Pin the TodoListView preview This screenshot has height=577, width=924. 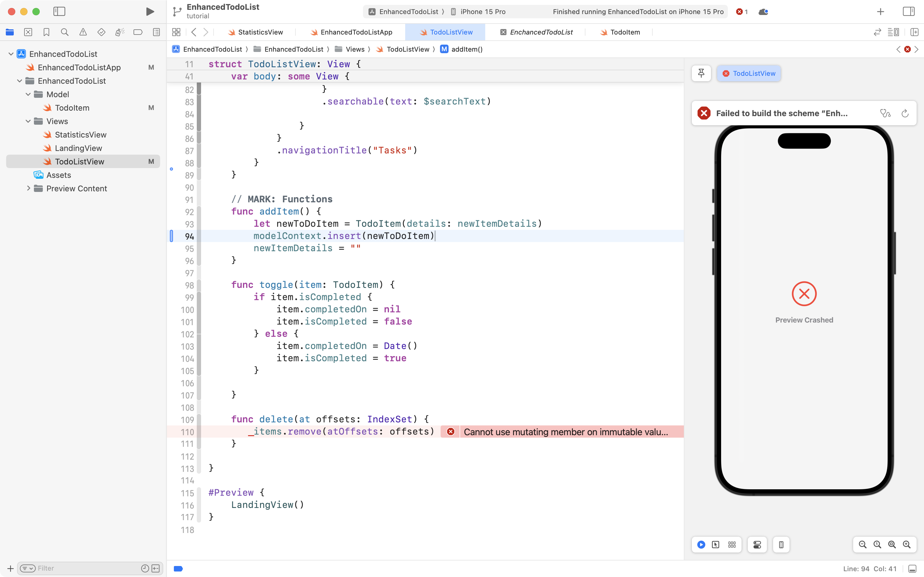tap(701, 73)
